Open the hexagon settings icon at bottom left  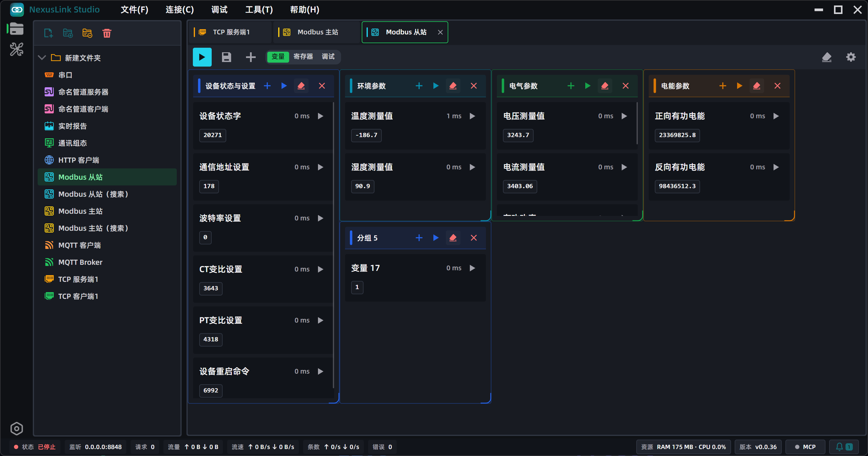(16, 429)
